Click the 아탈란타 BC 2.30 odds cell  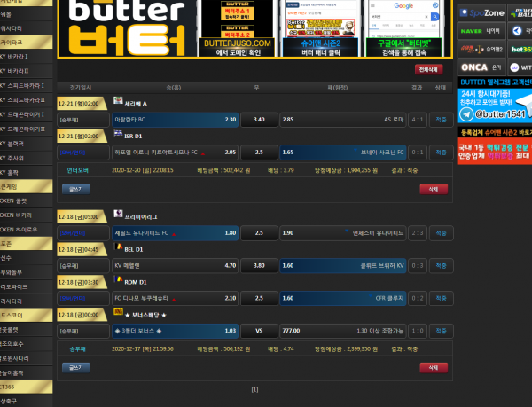175,119
